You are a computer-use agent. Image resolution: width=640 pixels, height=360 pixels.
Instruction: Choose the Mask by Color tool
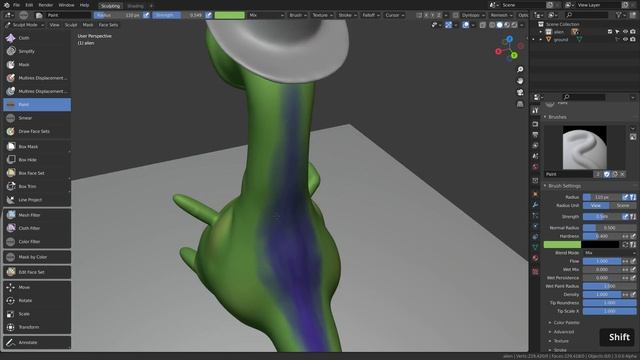pos(37,257)
